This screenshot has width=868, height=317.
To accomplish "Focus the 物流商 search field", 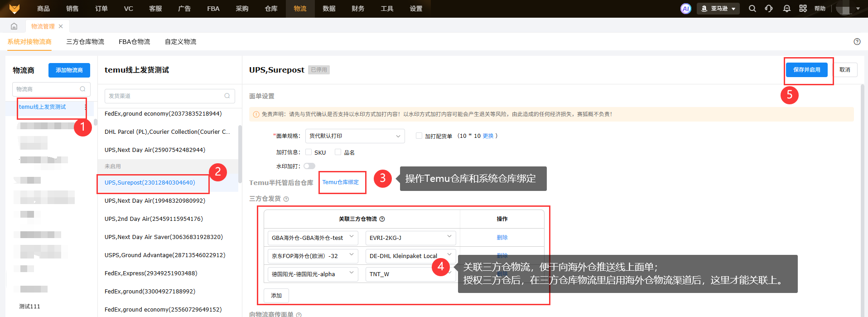I will (x=51, y=89).
